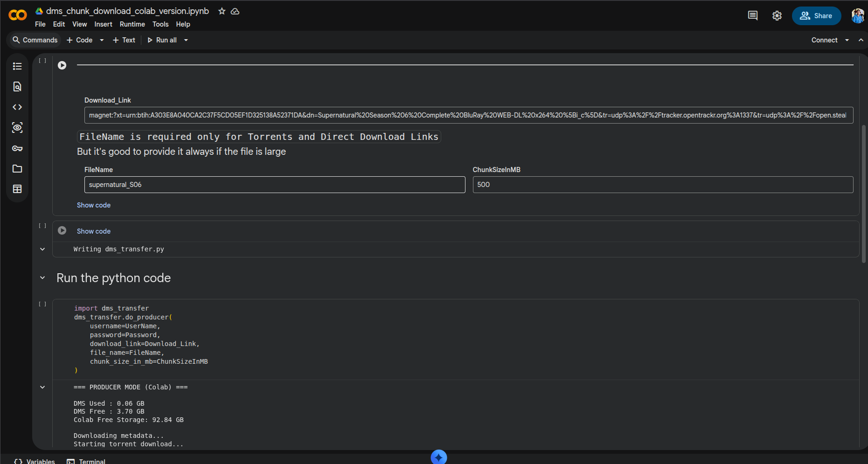Collapse the Colab header with the up arrow
Screen dimensions: 868x464
(x=861, y=40)
